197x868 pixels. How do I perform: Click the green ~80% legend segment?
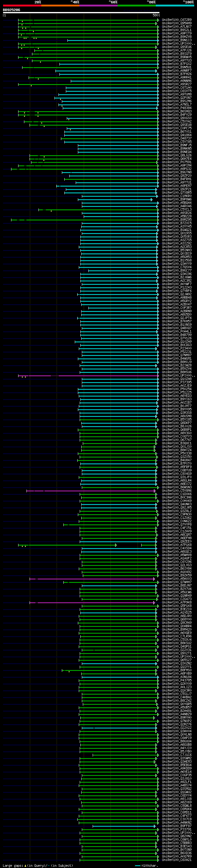pyautogui.click(x=136, y=6)
